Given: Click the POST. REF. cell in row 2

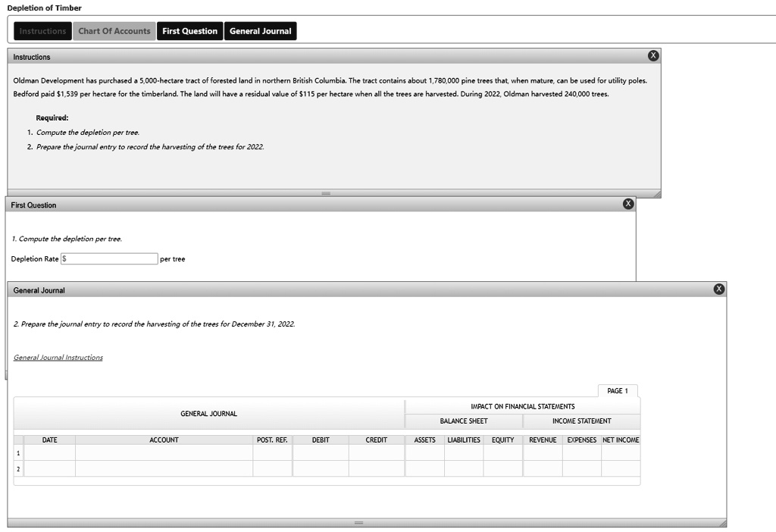Looking at the screenshot, I should pos(273,470).
